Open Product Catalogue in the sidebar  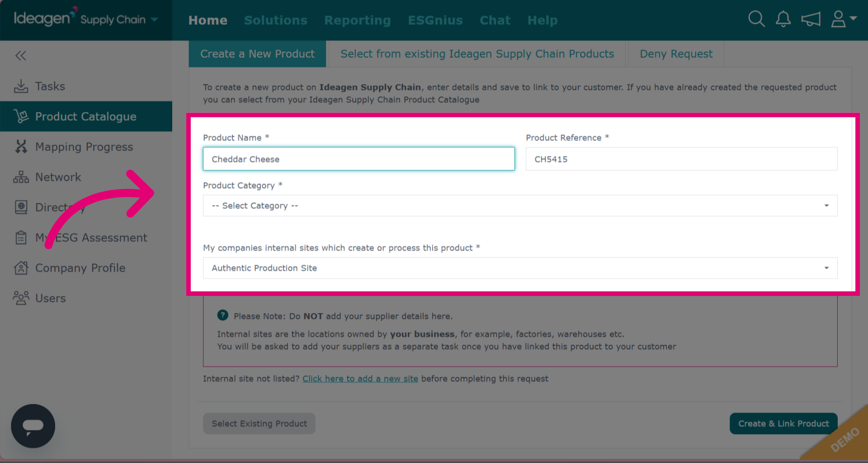click(x=86, y=117)
